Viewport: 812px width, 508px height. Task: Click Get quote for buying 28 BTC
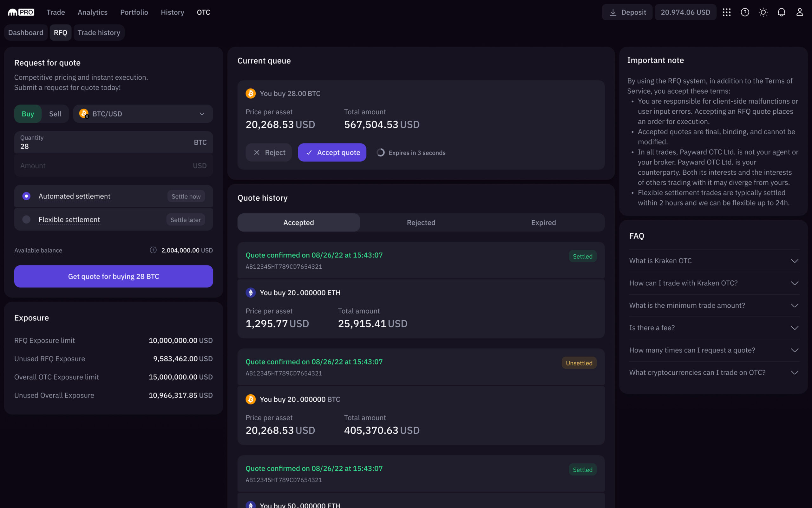pos(114,277)
